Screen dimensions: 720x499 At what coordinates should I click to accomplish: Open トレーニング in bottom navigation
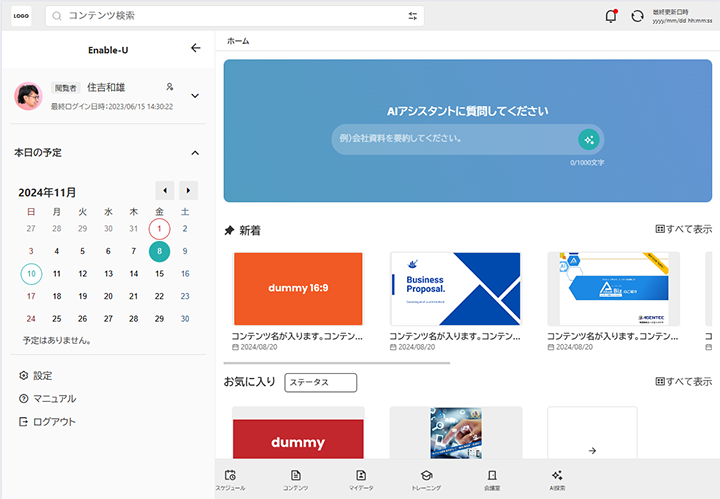click(x=426, y=480)
